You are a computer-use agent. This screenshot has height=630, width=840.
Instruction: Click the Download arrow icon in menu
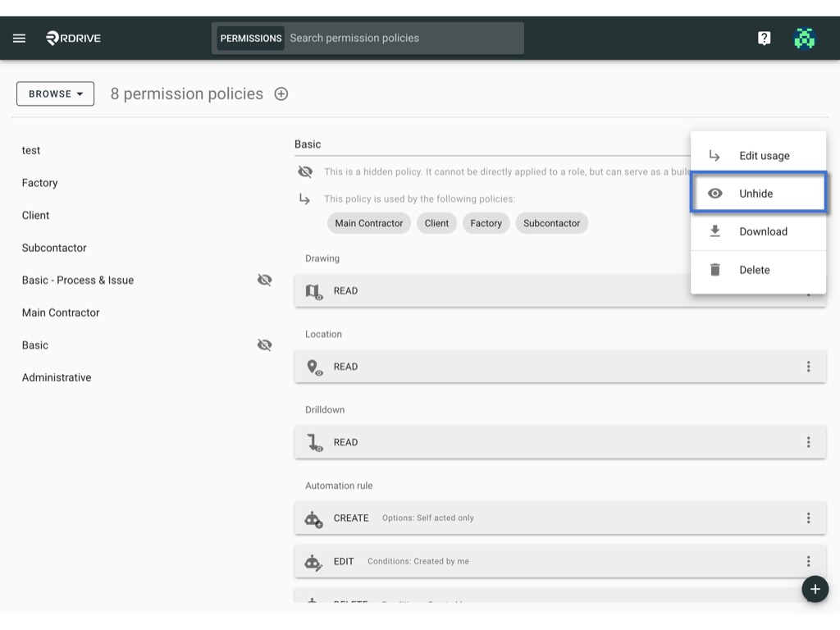coord(714,231)
